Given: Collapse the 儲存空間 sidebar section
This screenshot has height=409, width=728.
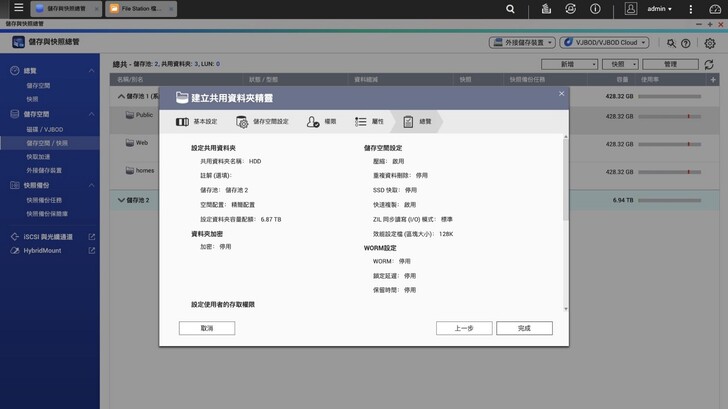Looking at the screenshot, I should point(91,114).
